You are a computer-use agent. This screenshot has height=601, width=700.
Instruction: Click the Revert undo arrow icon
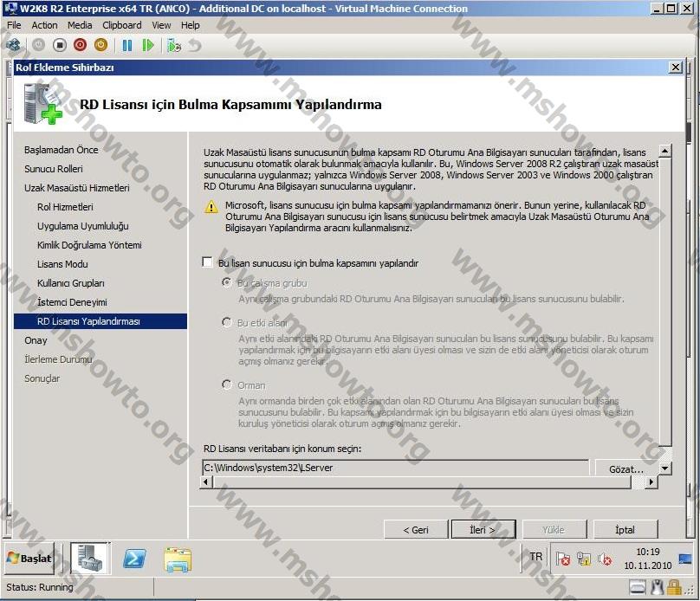[195, 45]
